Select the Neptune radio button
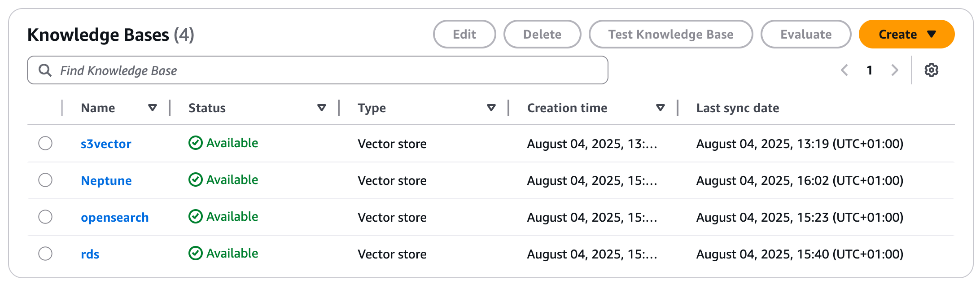This screenshot has width=980, height=289. [45, 180]
